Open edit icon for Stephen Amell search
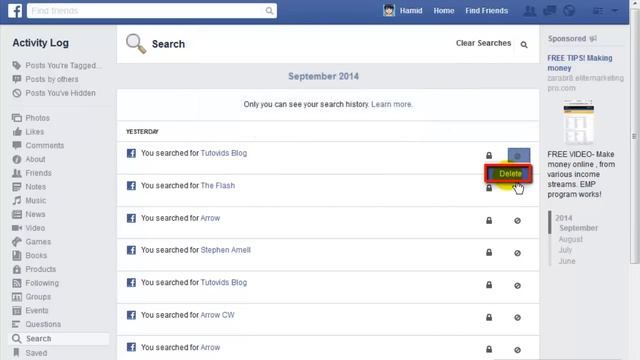Image resolution: width=640 pixels, height=360 pixels. click(x=518, y=253)
